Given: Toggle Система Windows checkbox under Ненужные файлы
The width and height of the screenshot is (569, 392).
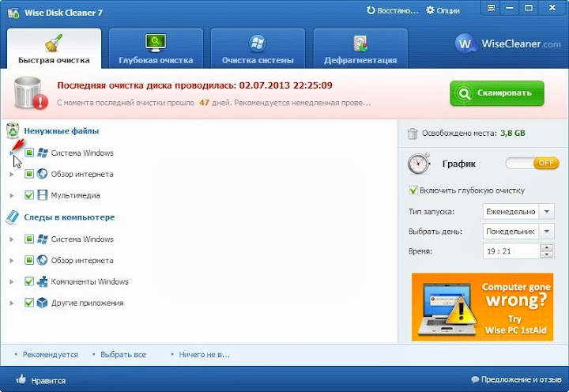Looking at the screenshot, I should (29, 153).
